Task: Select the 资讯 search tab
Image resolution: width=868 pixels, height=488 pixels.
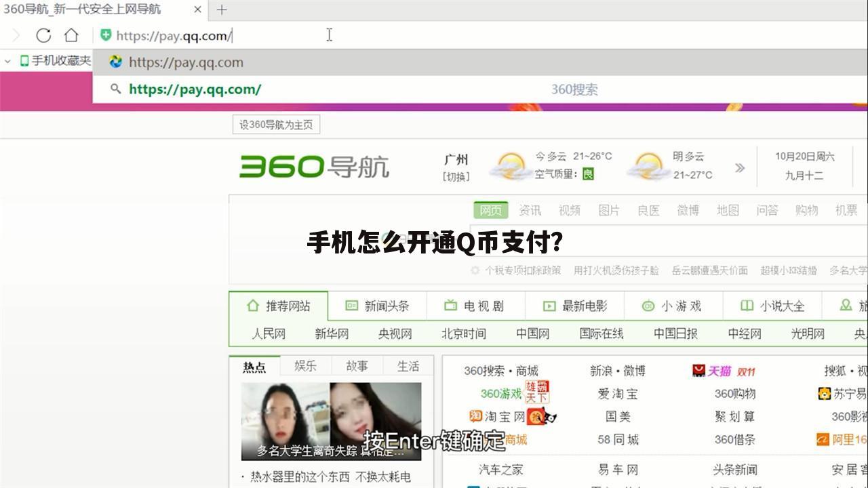Action: tap(530, 210)
